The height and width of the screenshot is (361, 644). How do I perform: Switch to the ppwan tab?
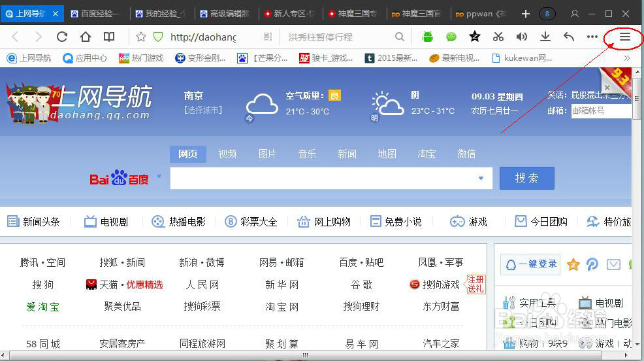tap(481, 14)
